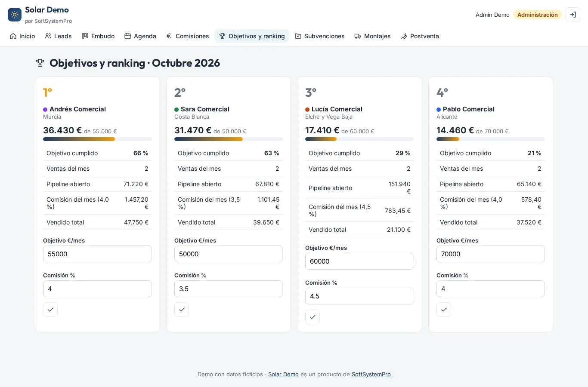588x387 pixels.
Task: Click the 63 % Objetivo cumplido value
Action: click(x=272, y=153)
